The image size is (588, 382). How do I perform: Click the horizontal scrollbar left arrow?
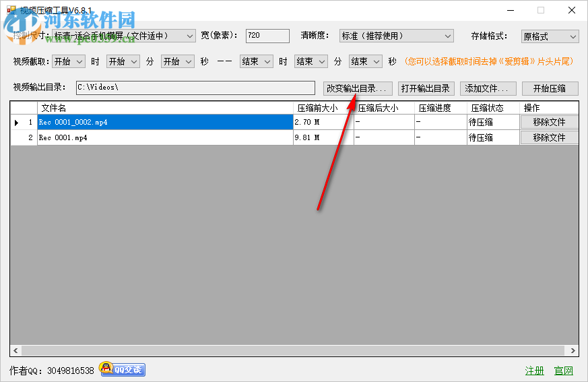click(x=15, y=350)
